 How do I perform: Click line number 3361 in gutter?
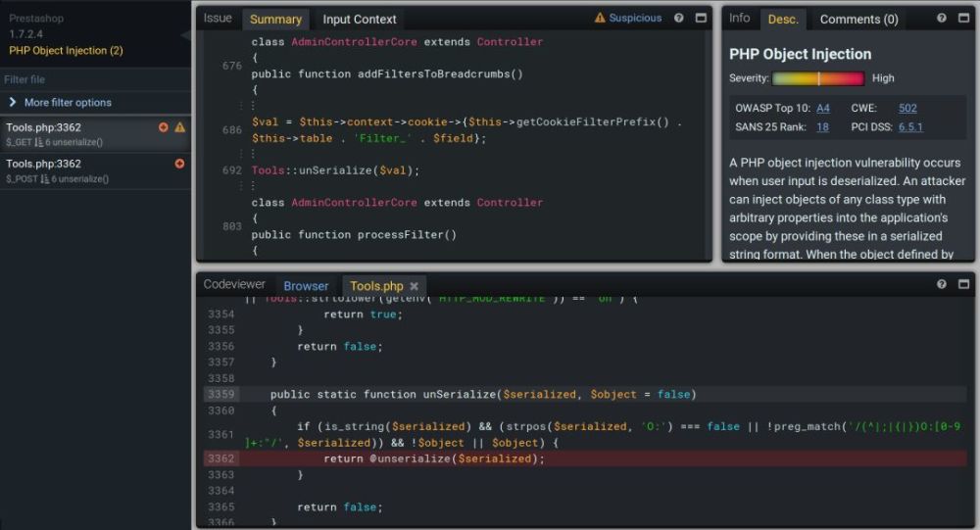point(221,434)
